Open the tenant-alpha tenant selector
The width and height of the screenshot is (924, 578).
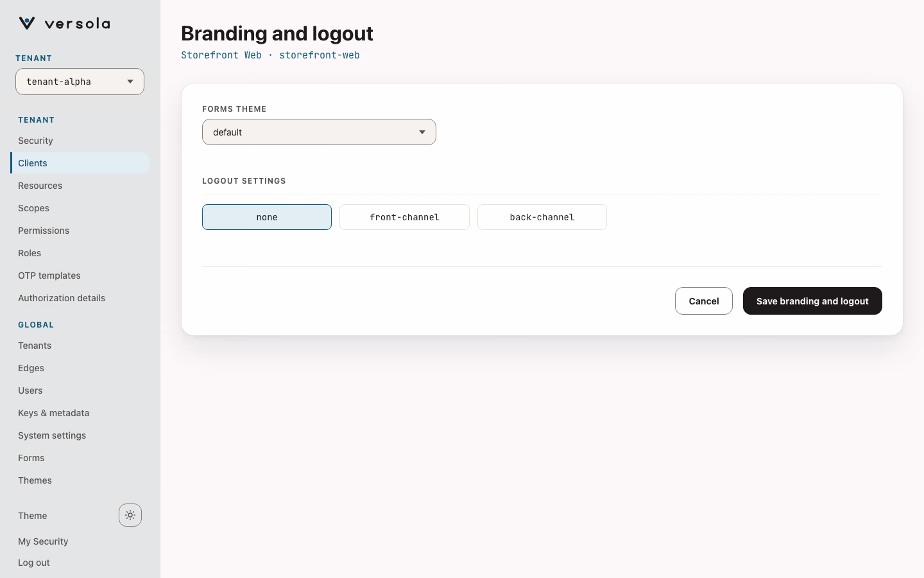tap(80, 82)
